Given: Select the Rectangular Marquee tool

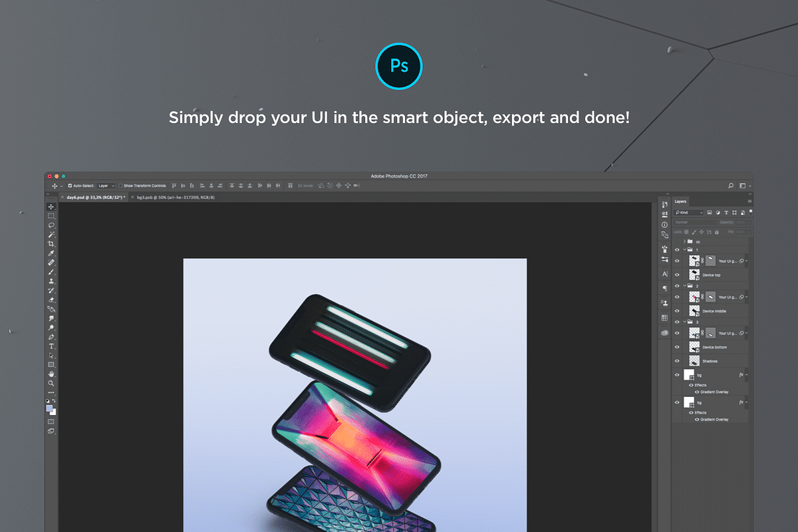Looking at the screenshot, I should coord(51,216).
